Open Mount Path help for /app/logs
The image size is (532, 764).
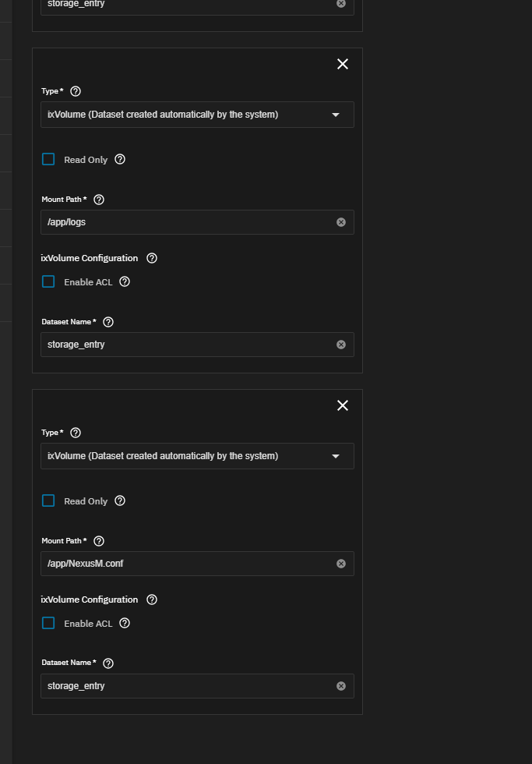pos(99,200)
